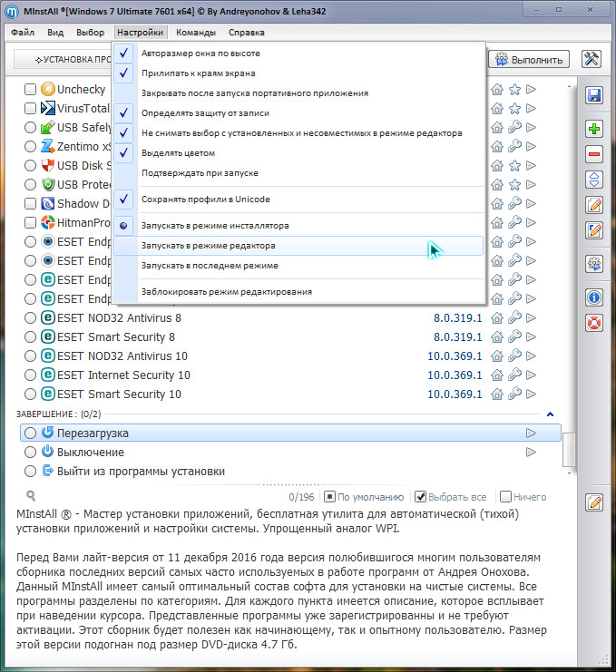This screenshot has height=672, width=616.
Task: Click play arrow for ESET NOD32 Antivirus 10
Action: pos(531,355)
